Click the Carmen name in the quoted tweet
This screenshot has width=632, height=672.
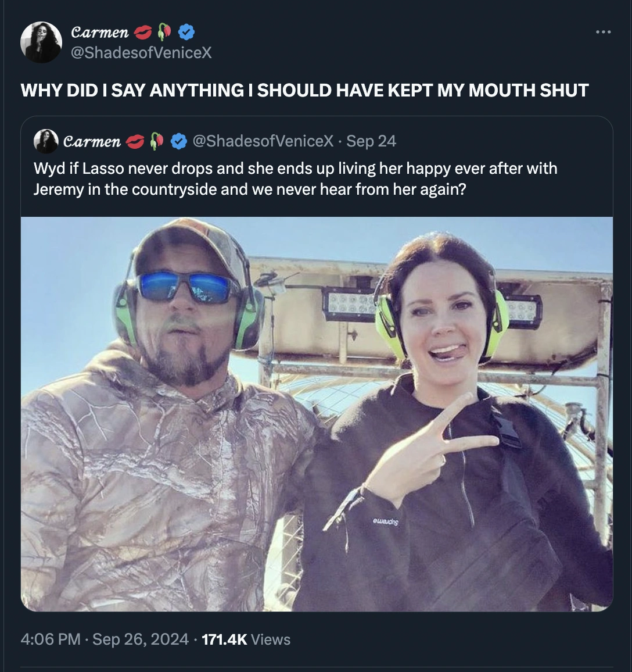click(92, 141)
